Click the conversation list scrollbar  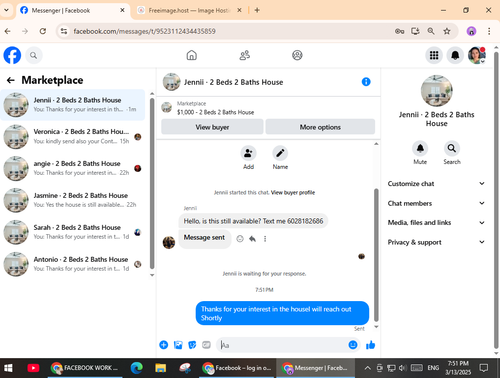pyautogui.click(x=152, y=183)
